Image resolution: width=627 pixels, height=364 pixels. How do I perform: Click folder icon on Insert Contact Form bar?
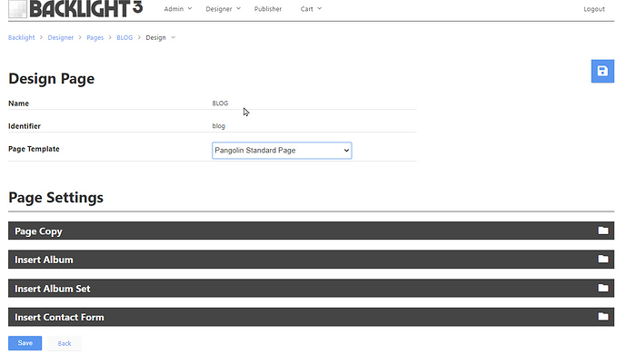pyautogui.click(x=602, y=317)
